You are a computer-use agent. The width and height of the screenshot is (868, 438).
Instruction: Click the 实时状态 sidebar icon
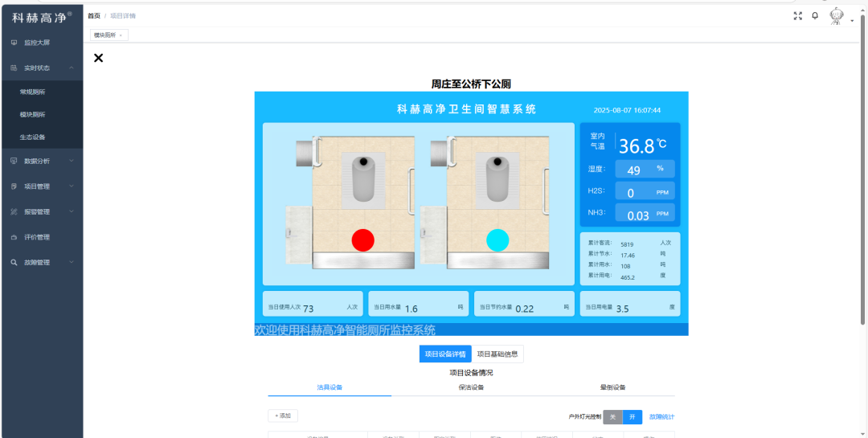pyautogui.click(x=14, y=68)
